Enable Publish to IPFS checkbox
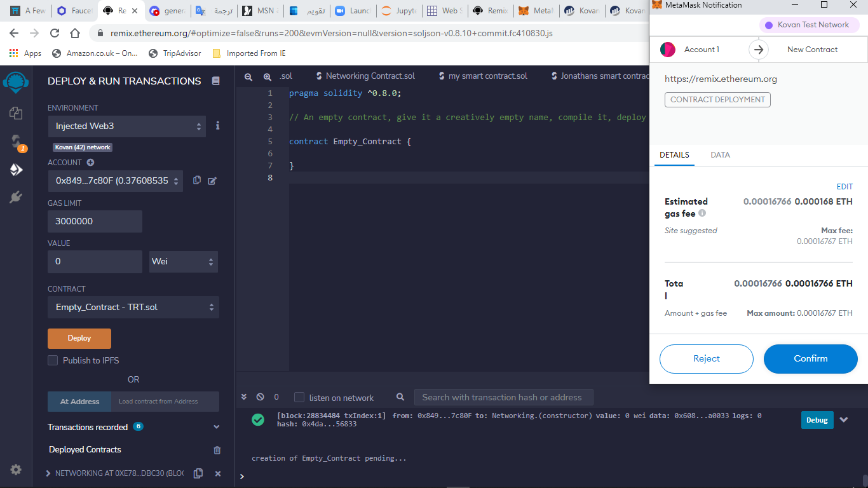Screen dimensions: 868x488 [53, 360]
